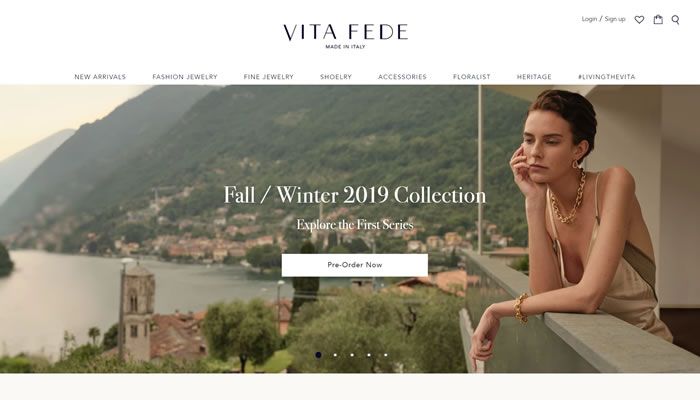
Task: Open the New Arrivals menu
Action: (x=100, y=77)
